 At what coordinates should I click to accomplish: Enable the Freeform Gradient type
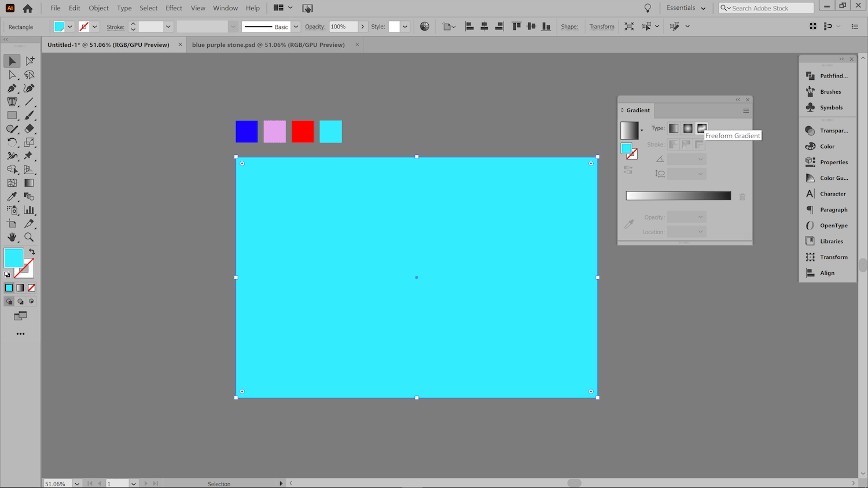[x=701, y=128]
